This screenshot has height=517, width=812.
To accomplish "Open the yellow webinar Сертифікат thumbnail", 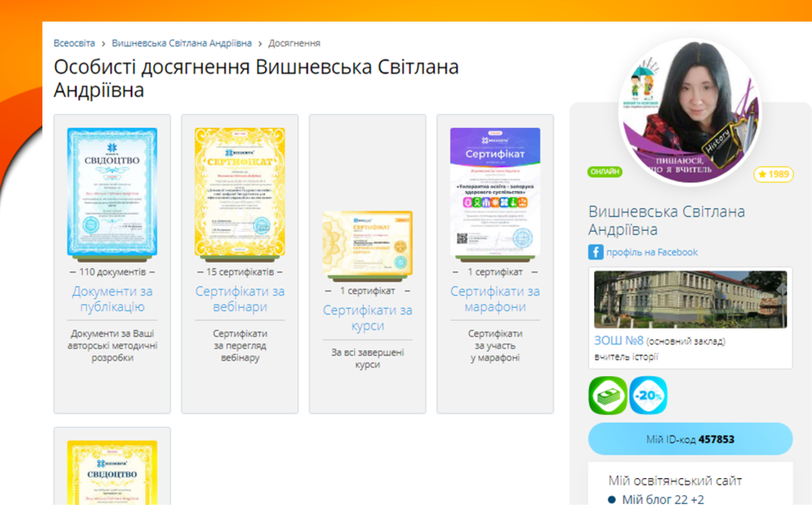I will coord(240,192).
